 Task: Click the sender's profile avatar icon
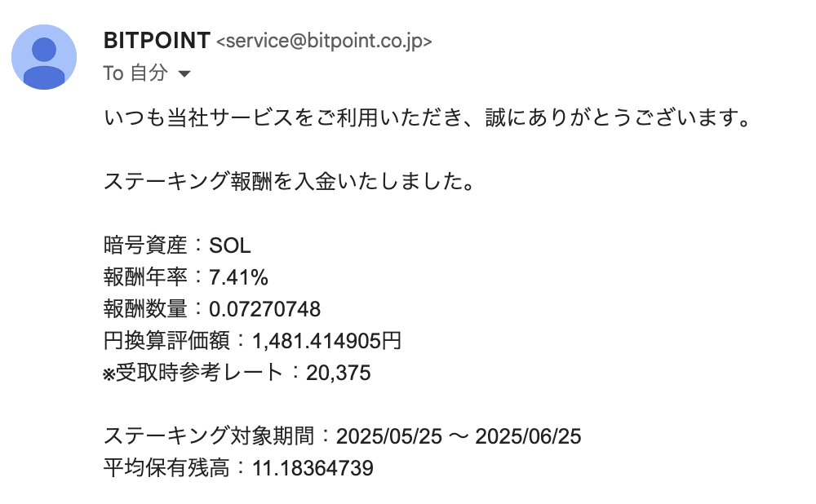44,57
